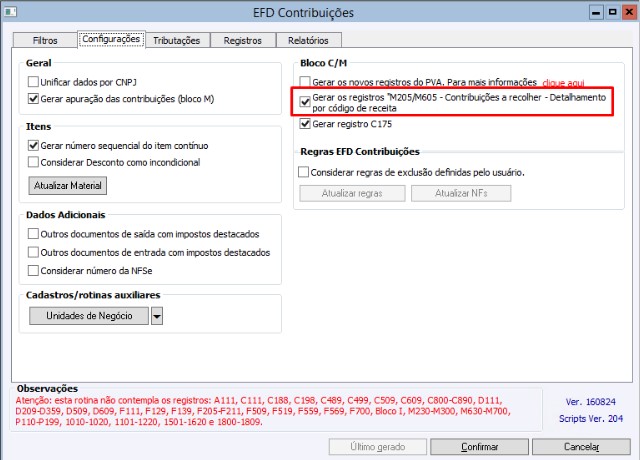This screenshot has width=640, height=460.
Task: Go to the Relatórios tab
Action: click(309, 40)
